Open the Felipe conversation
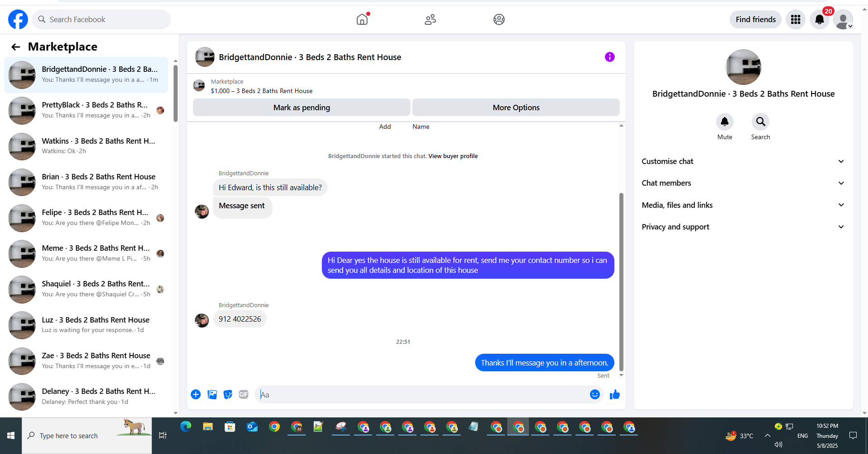This screenshot has width=868, height=454. point(86,217)
